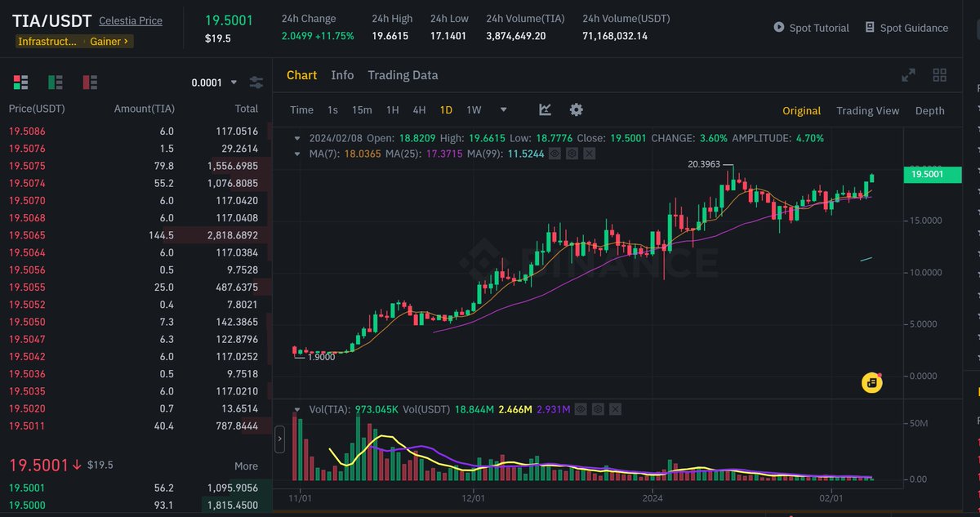Click sell order at price 19.5075
Image resolution: width=980 pixels, height=517 pixels.
tap(136, 166)
